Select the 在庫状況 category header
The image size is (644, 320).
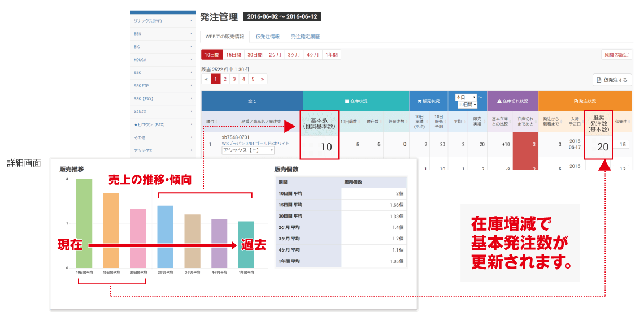pos(356,101)
